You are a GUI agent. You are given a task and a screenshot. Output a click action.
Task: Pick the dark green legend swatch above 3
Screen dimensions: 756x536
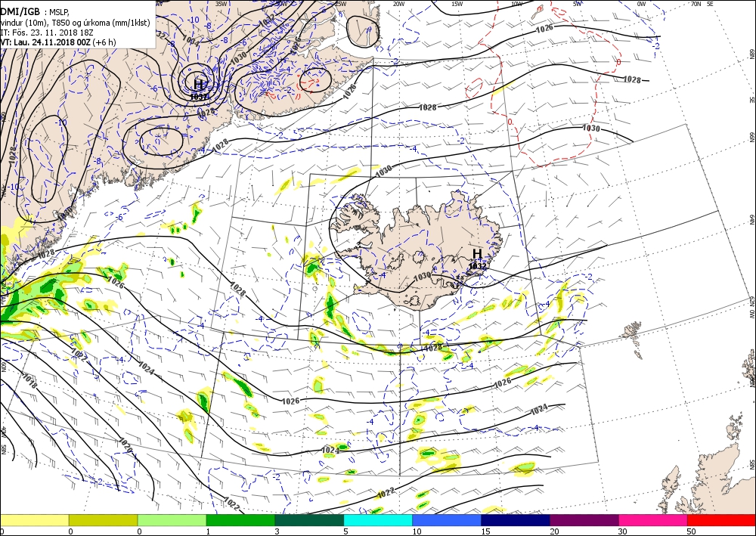click(309, 520)
